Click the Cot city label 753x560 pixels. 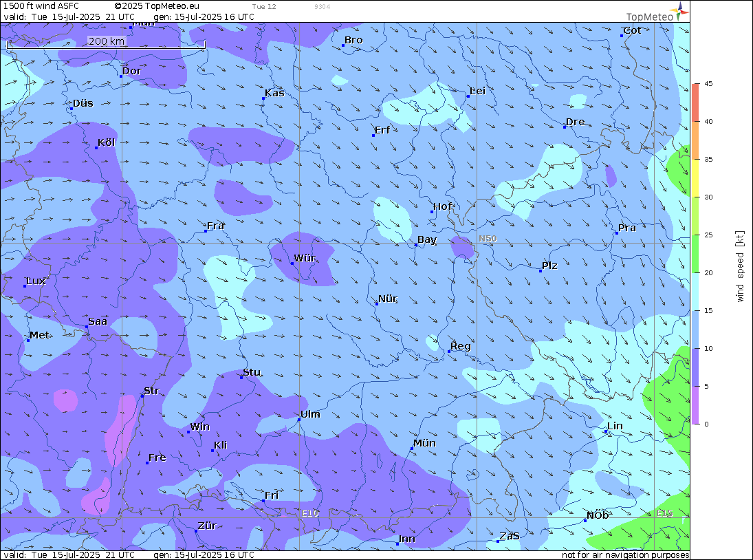[632, 31]
